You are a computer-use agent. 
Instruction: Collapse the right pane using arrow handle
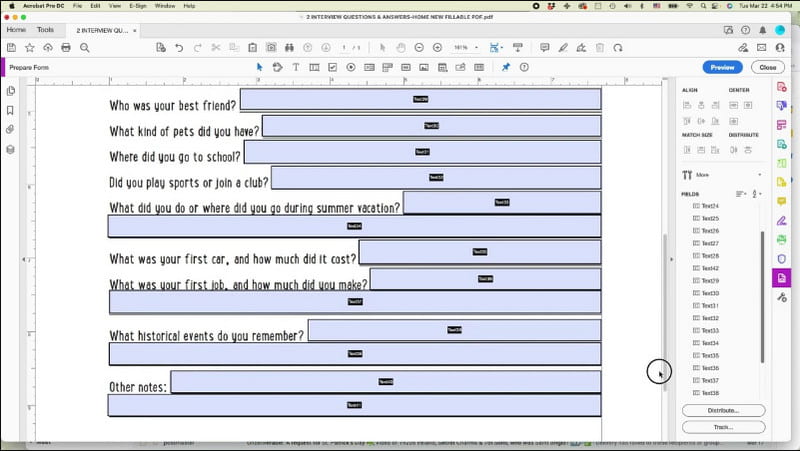click(x=671, y=259)
